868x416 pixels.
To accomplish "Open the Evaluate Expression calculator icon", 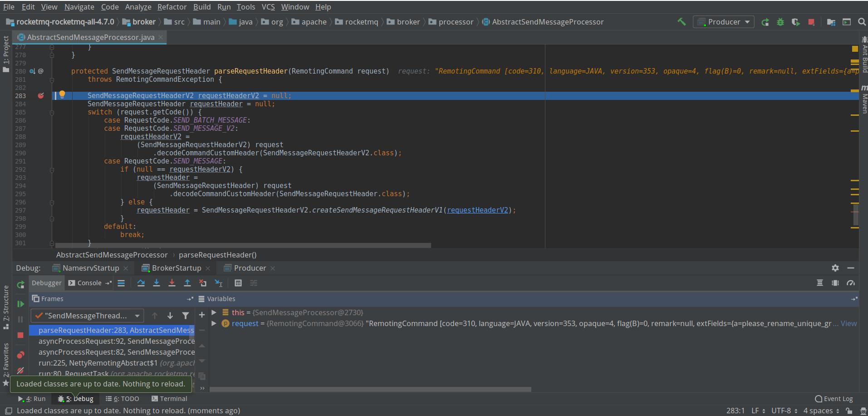I will click(x=238, y=283).
